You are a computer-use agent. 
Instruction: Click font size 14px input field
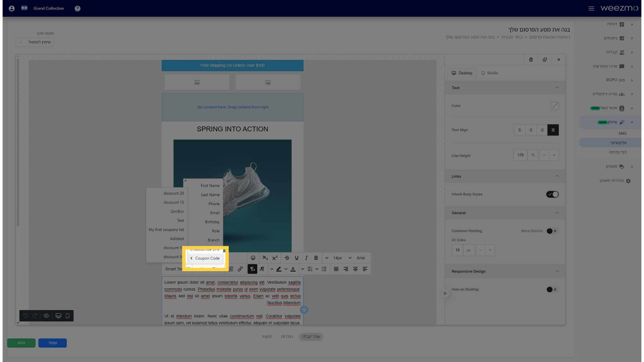point(338,258)
